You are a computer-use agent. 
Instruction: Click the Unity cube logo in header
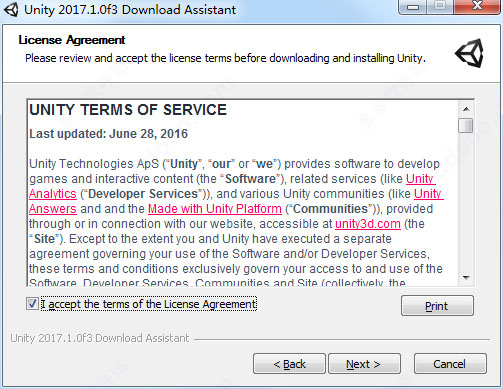tap(470, 53)
